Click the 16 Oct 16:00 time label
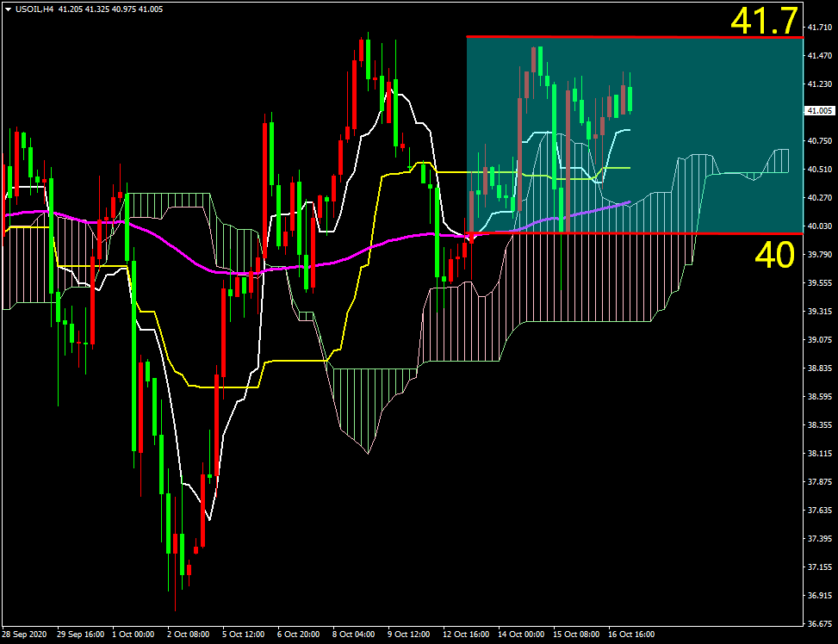Image resolution: width=838 pixels, height=644 pixels. (630, 635)
